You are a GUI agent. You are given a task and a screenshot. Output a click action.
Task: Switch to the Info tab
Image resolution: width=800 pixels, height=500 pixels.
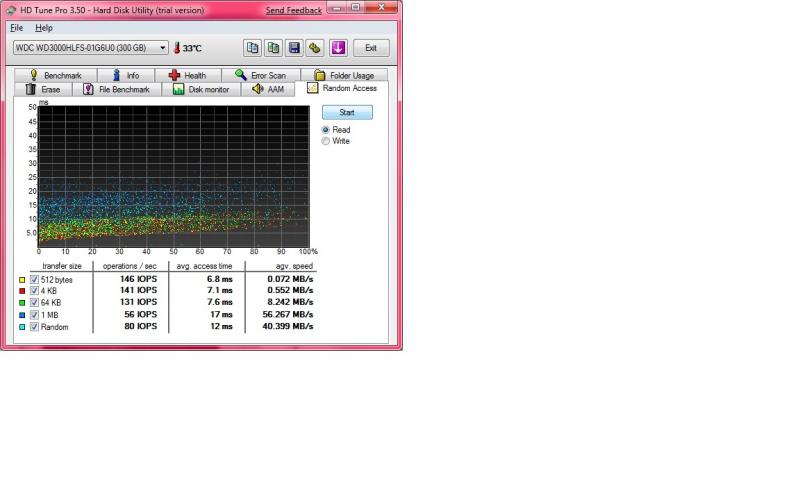click(126, 75)
